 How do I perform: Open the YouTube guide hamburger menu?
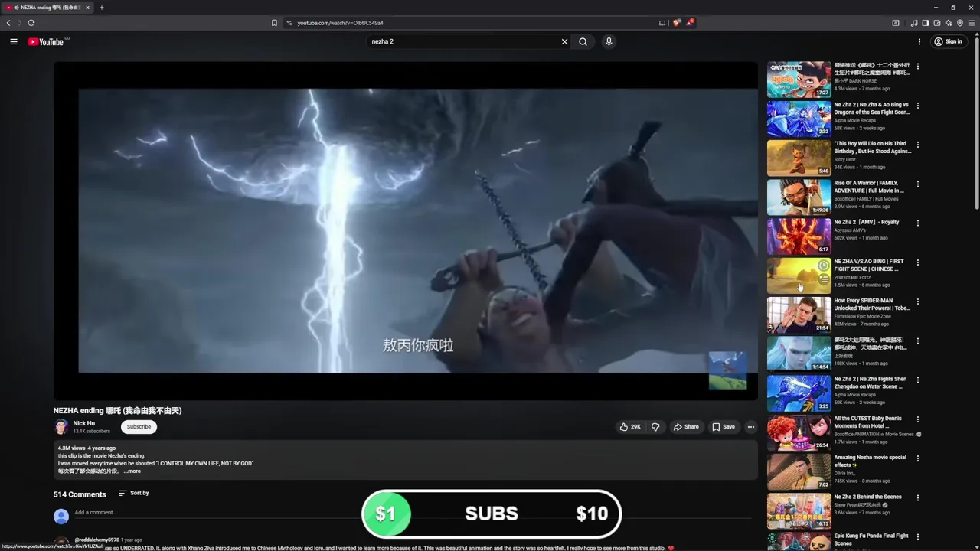14,41
